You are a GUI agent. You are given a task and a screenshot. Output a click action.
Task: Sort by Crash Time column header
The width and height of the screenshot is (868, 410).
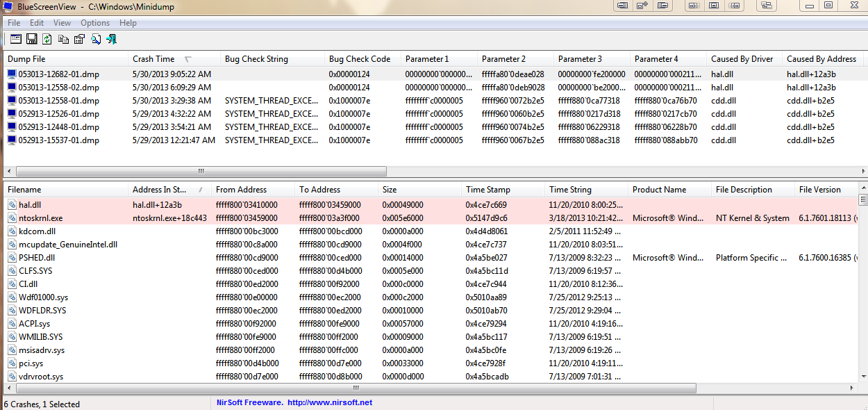tap(174, 59)
